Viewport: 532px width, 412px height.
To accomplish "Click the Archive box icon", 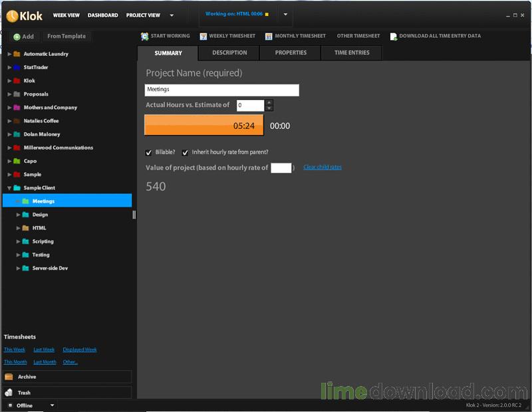I will (x=9, y=377).
